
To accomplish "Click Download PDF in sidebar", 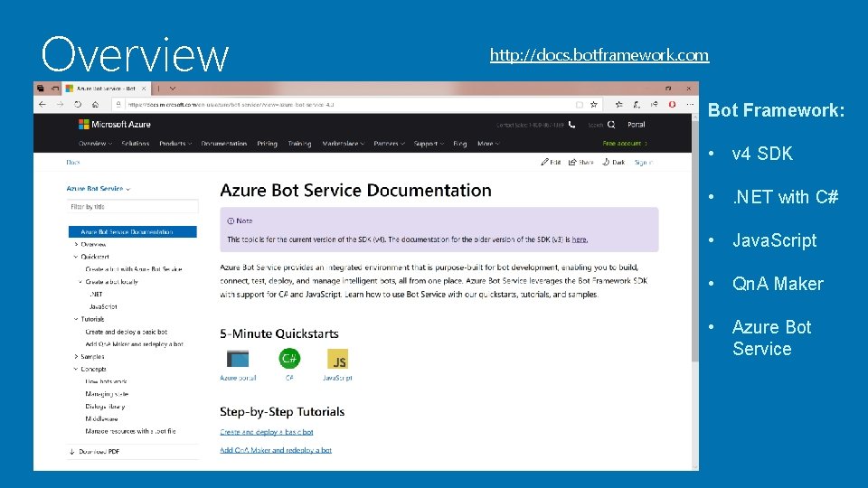I will coord(94,452).
